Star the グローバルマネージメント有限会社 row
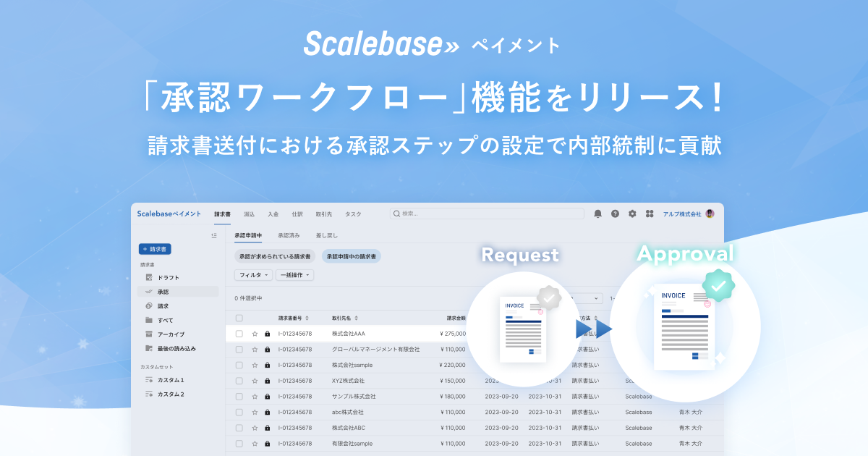 255,349
